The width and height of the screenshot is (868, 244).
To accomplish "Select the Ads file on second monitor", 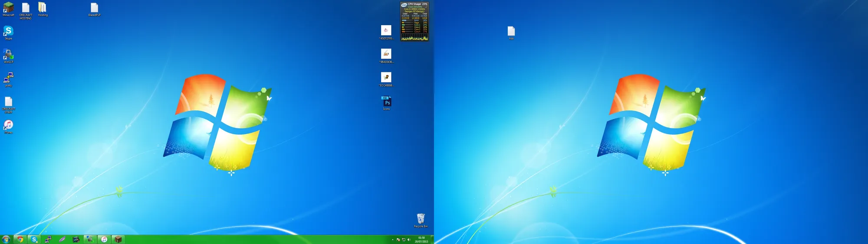I will (x=511, y=33).
